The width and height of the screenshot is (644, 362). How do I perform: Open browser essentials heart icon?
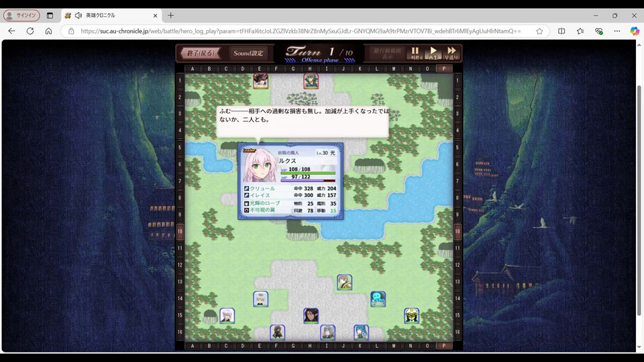(x=599, y=32)
